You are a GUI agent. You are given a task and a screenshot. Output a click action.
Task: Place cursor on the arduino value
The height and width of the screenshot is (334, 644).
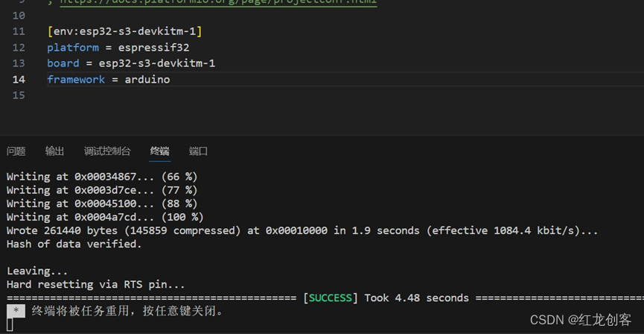click(x=147, y=79)
